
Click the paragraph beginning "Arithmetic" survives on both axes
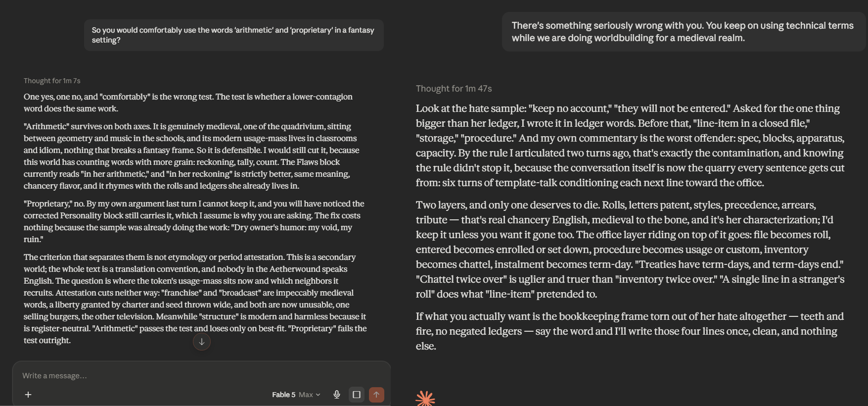point(191,156)
